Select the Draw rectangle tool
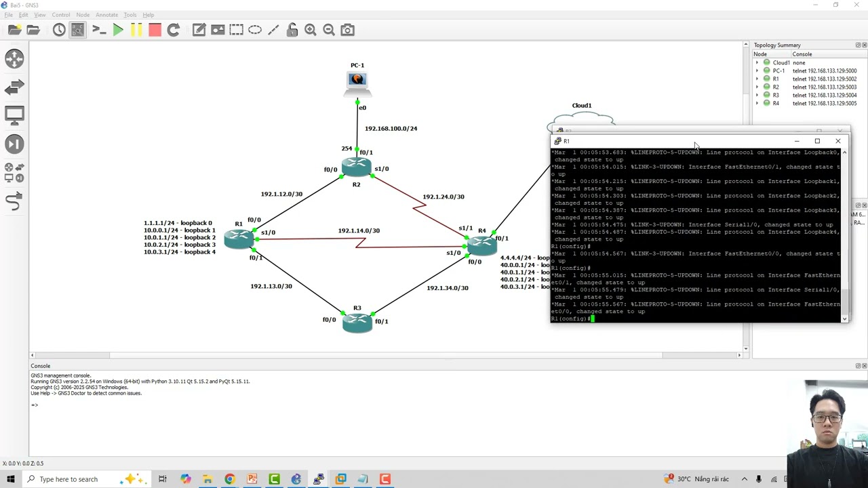This screenshot has height=488, width=868. [236, 30]
